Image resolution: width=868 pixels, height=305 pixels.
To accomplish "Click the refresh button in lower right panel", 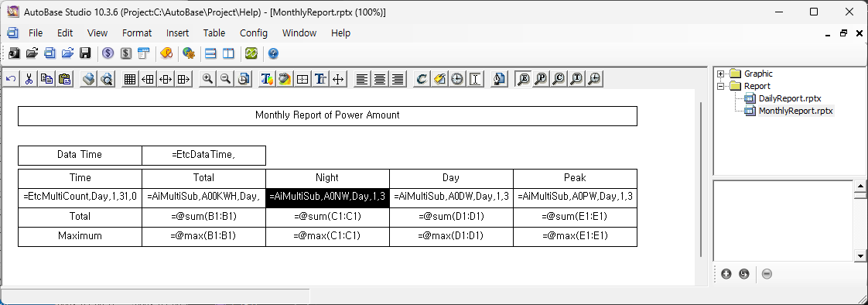I will (x=744, y=274).
